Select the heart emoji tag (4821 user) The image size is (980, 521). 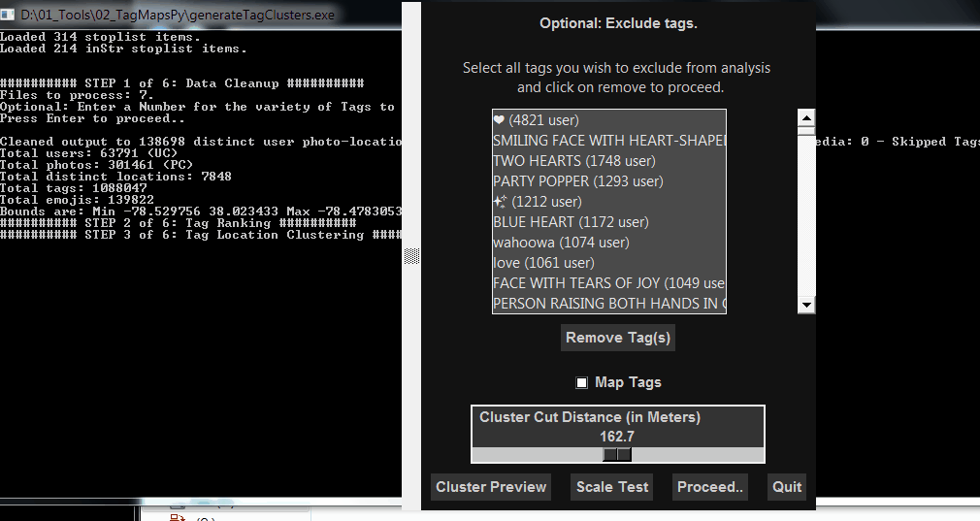tap(536, 120)
